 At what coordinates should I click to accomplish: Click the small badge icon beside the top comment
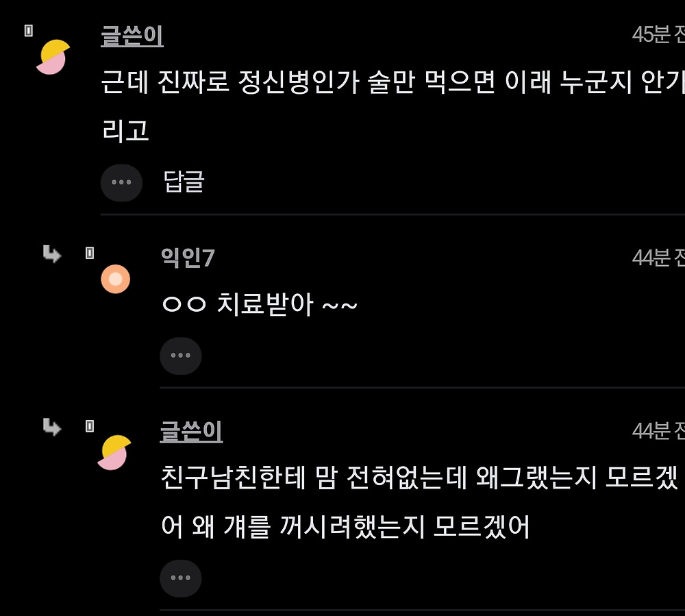click(29, 31)
